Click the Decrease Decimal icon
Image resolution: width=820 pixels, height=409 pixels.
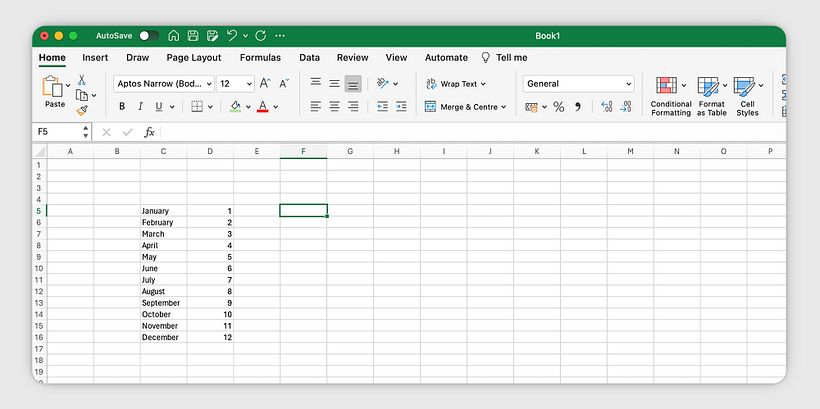[625, 107]
